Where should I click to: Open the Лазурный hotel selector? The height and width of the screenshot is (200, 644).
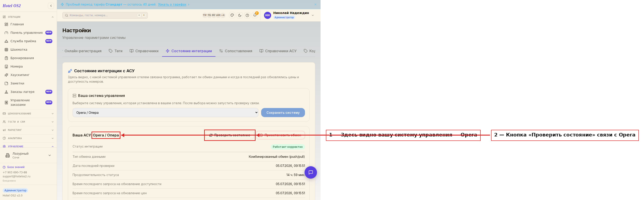[28, 155]
